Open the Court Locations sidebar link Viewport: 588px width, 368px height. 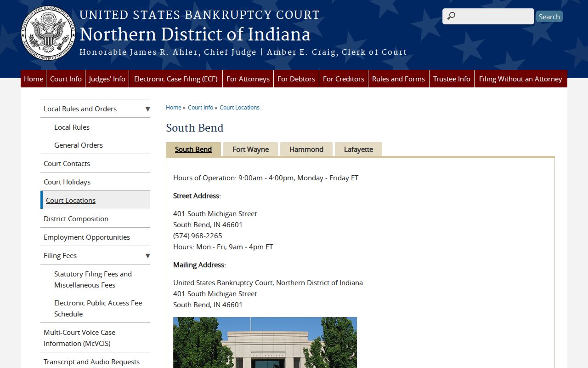(x=71, y=201)
